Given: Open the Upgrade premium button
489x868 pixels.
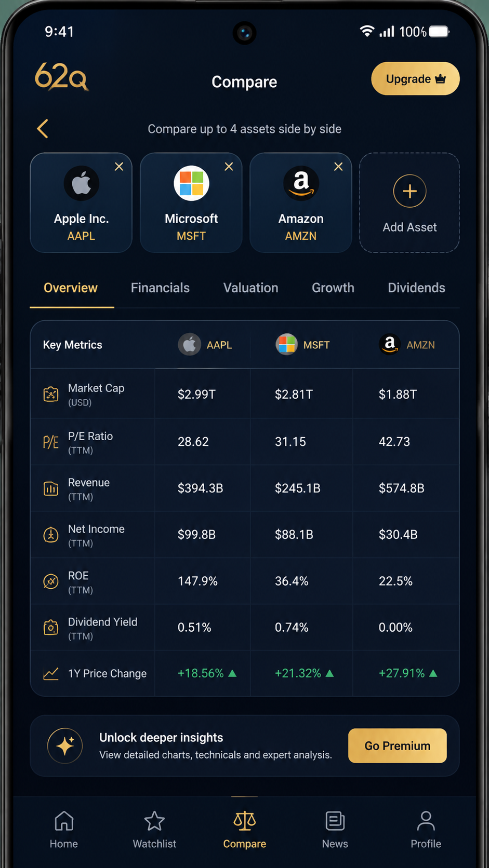Looking at the screenshot, I should pos(415,79).
